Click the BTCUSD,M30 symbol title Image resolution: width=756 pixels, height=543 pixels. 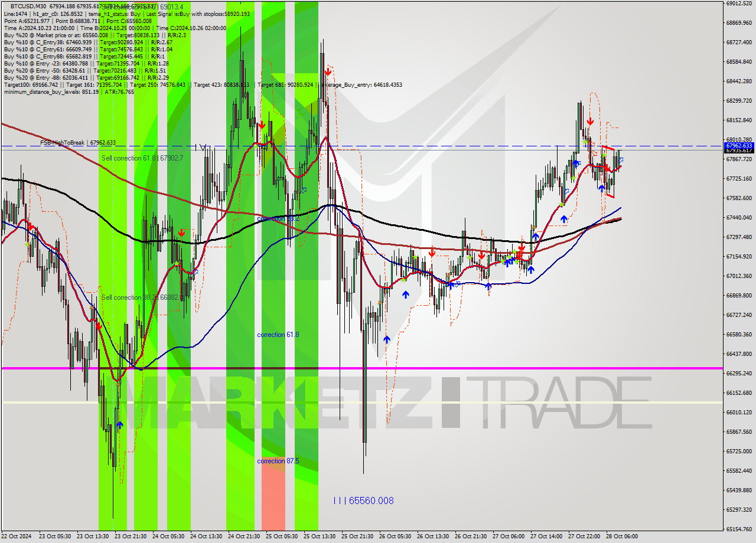(x=29, y=6)
